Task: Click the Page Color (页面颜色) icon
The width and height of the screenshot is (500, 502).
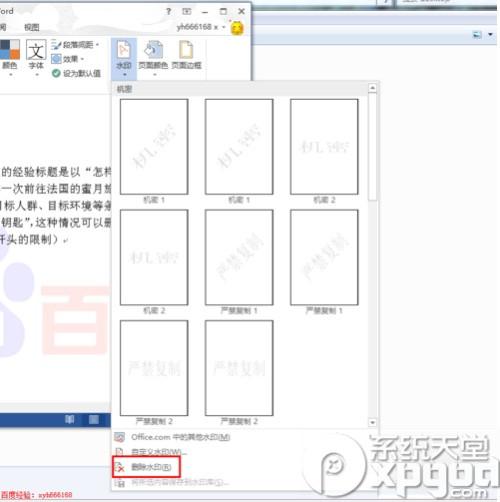Action: (x=153, y=50)
